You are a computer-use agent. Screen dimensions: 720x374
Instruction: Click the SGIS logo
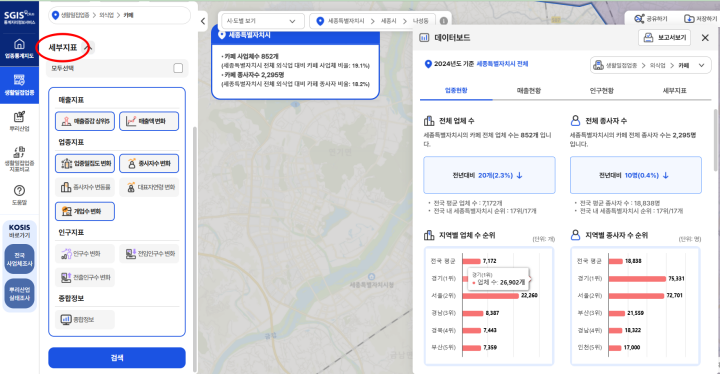pyautogui.click(x=19, y=17)
